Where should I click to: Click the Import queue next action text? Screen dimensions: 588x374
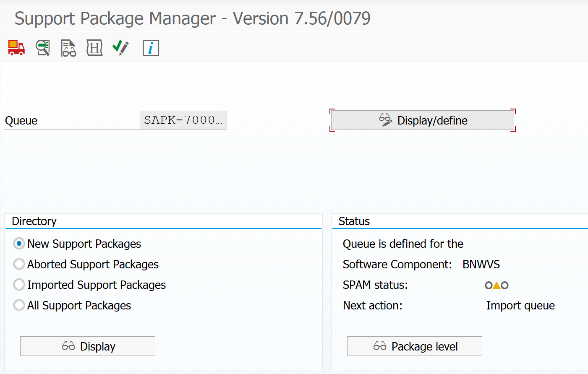pos(520,306)
